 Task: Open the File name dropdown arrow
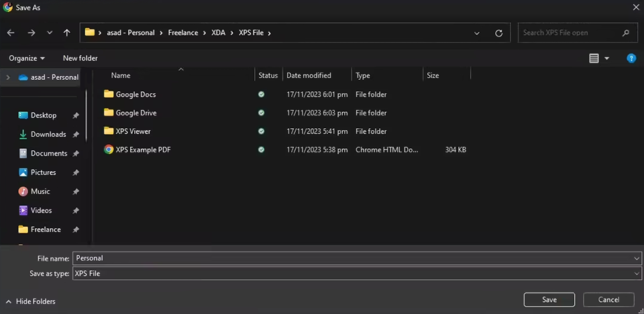click(x=637, y=258)
